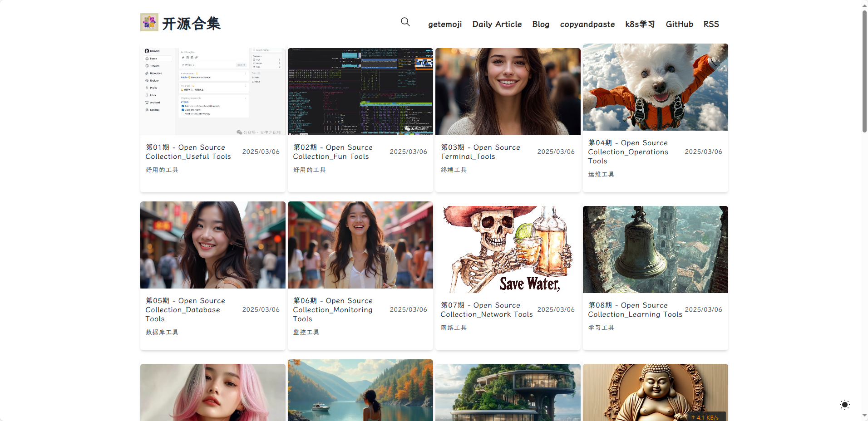Open the terminal screenshot thumbnail for 第02期
The image size is (868, 421).
tap(360, 92)
